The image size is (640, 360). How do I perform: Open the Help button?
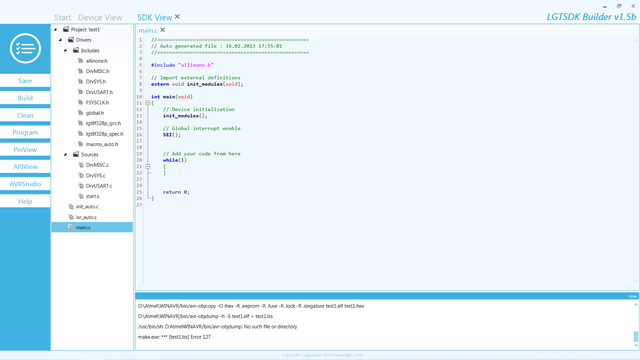pyautogui.click(x=25, y=201)
